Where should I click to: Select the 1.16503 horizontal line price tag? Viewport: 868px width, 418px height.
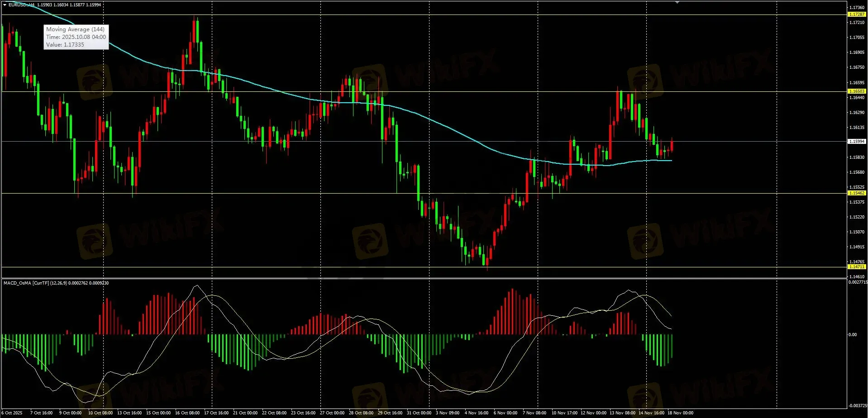(857, 91)
